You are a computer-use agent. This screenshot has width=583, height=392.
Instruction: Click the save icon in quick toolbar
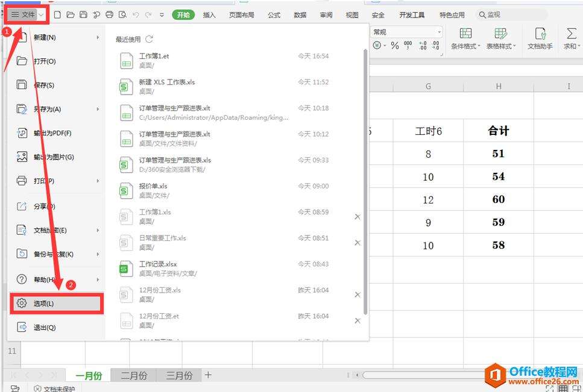(x=84, y=15)
